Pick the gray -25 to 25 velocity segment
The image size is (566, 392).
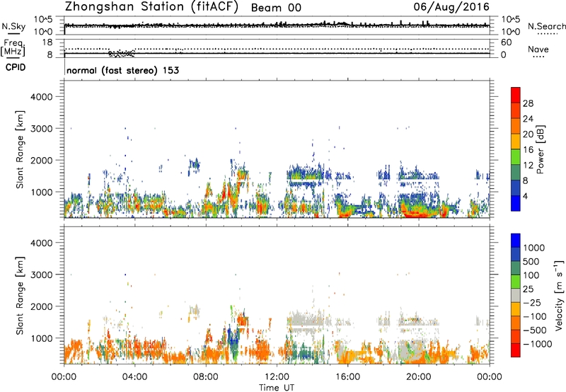516,296
